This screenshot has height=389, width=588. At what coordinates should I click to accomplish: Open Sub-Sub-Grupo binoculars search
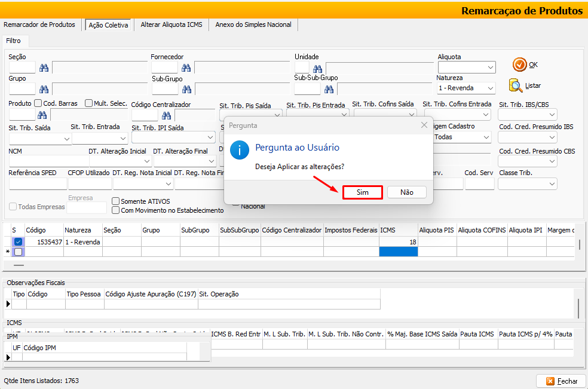(x=329, y=89)
